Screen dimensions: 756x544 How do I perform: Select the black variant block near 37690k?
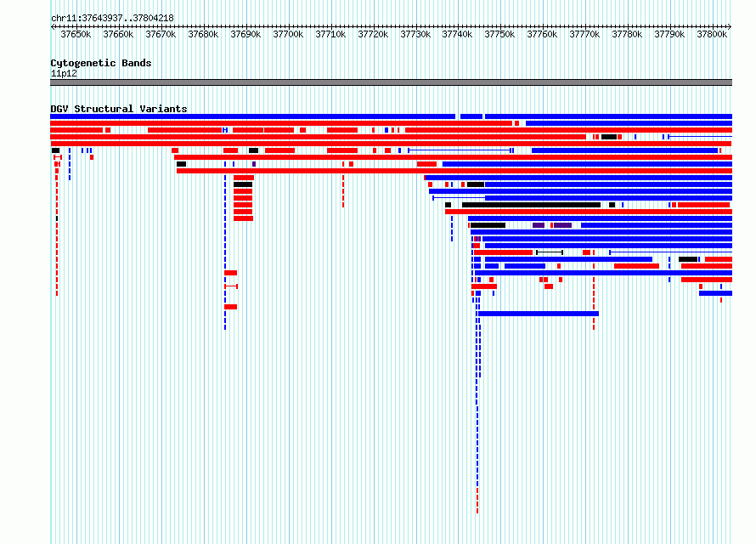pos(243,184)
